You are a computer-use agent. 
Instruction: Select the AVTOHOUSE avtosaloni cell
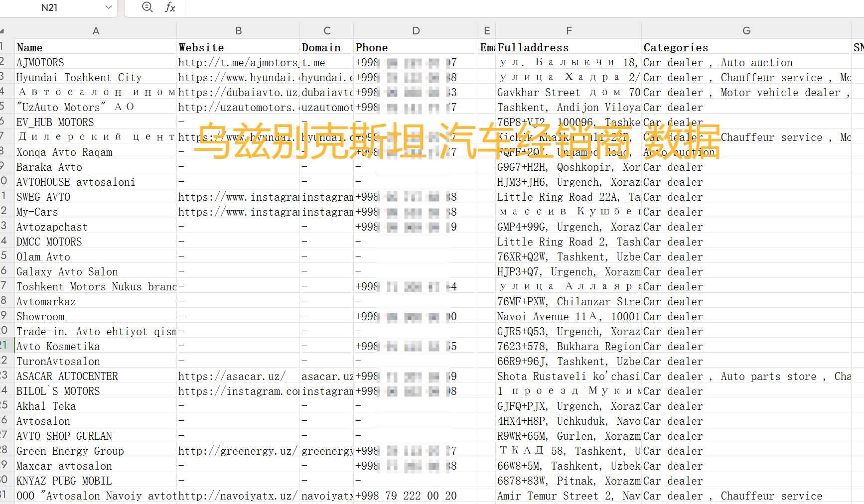pos(96,182)
